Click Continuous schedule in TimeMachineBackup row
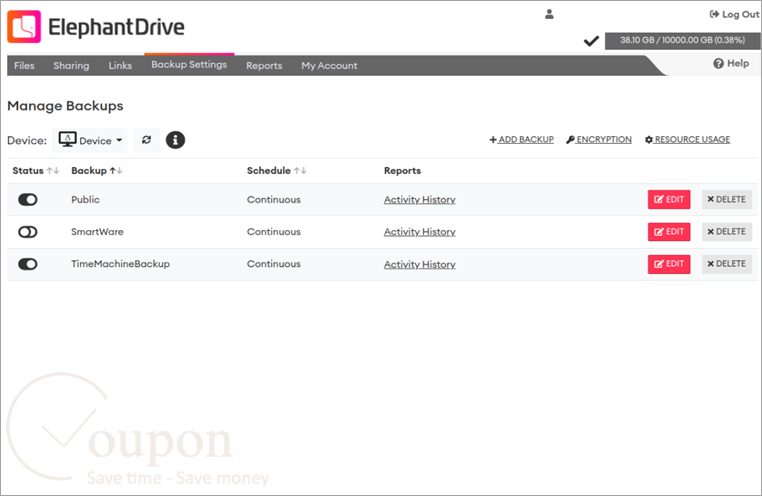The height and width of the screenshot is (496, 762). click(x=274, y=264)
